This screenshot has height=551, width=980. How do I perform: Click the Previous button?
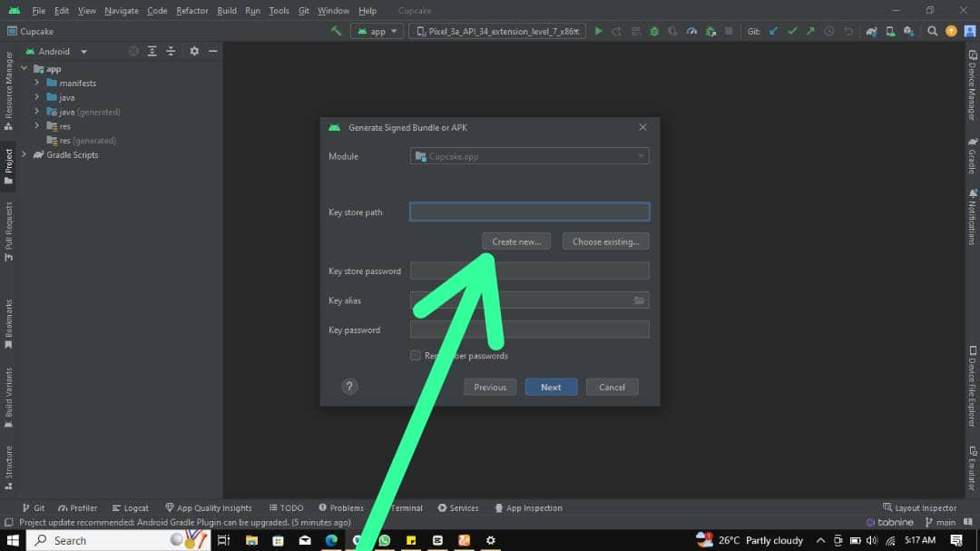(x=490, y=387)
